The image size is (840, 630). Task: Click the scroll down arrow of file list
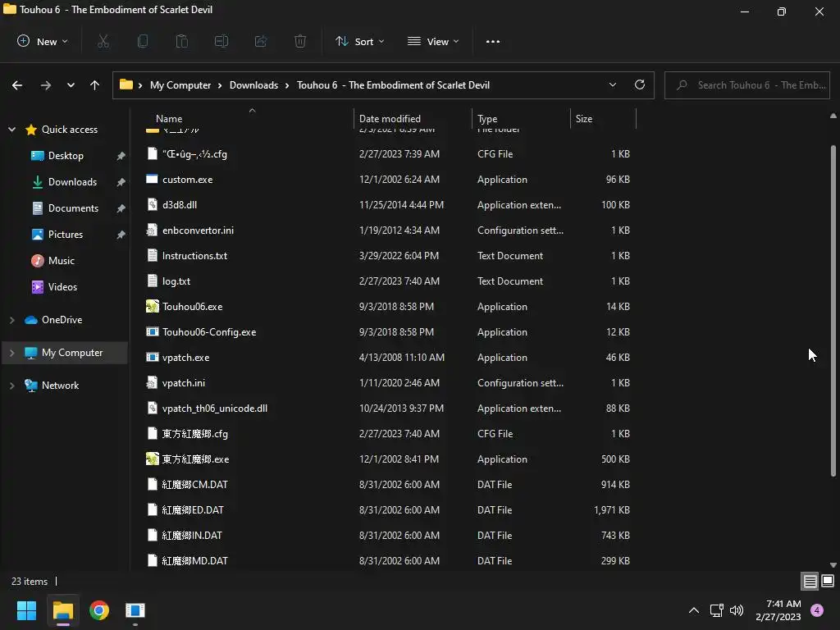pyautogui.click(x=833, y=564)
